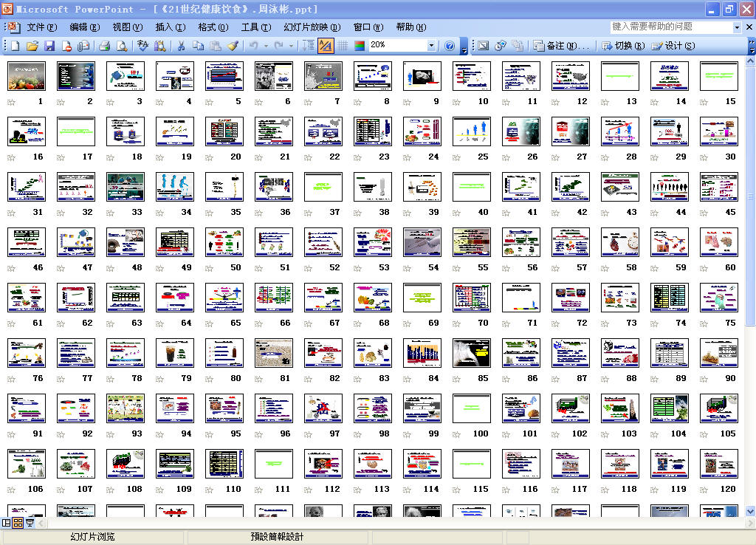Click the animation star icon under slide 100
The image size is (756, 545).
tap(456, 434)
